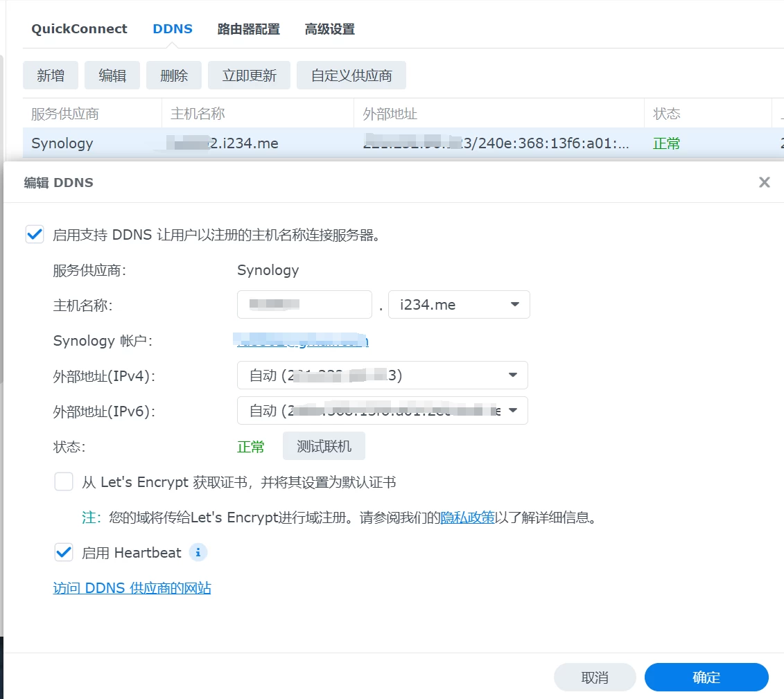This screenshot has height=699, width=784.
Task: Close the 编辑 DDNS dialog
Action: pos(764,182)
